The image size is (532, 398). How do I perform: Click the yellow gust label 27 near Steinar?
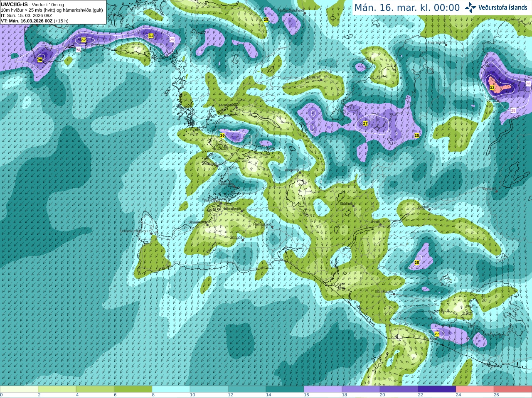437,334
